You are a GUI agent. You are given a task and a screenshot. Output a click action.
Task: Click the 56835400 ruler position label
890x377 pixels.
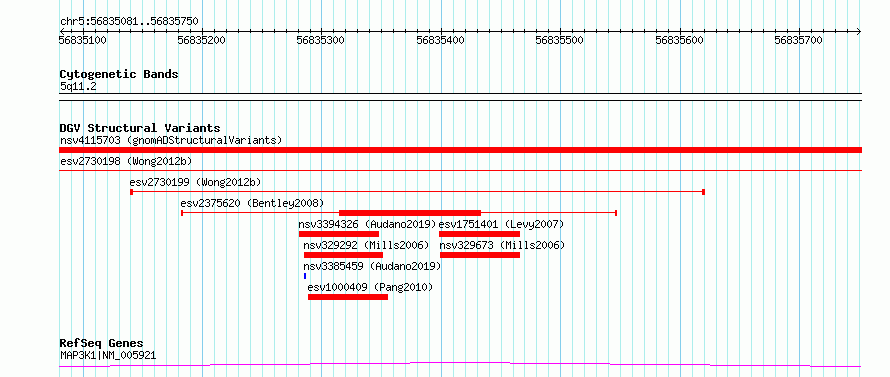pos(442,40)
